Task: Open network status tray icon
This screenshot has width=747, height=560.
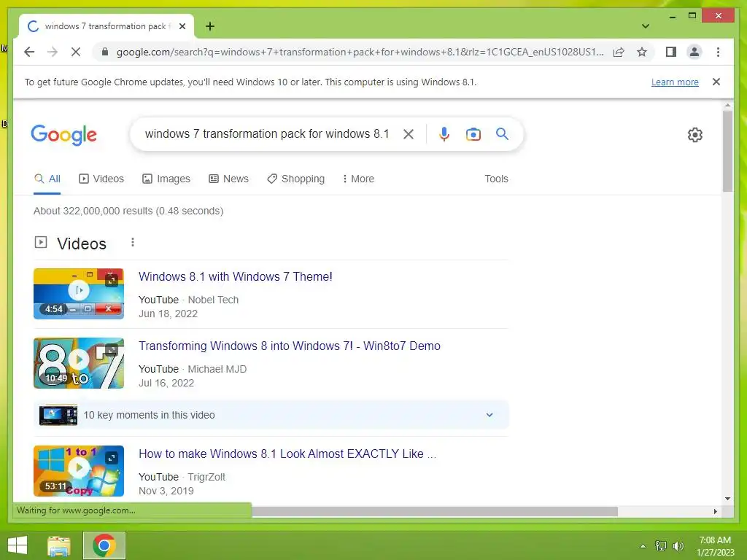Action: point(660,546)
